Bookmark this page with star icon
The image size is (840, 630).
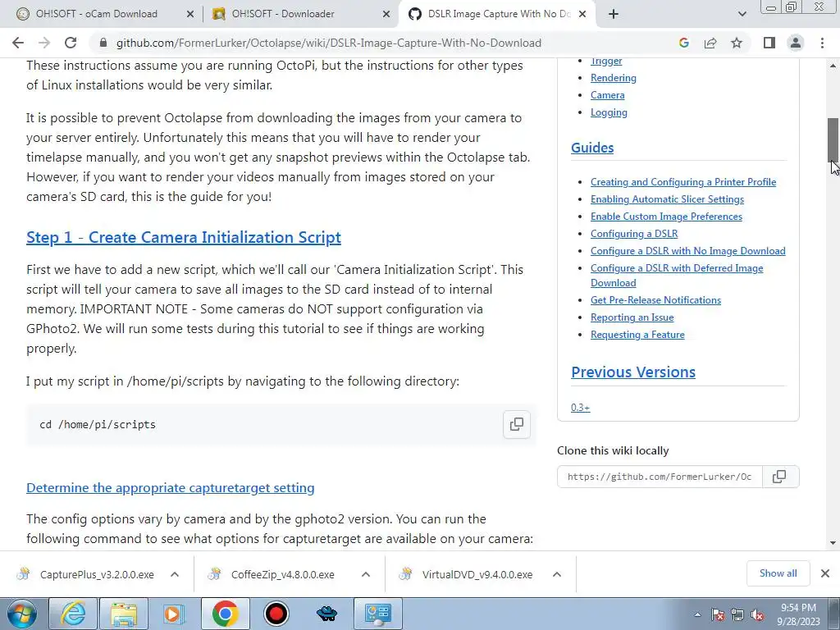pyautogui.click(x=737, y=43)
